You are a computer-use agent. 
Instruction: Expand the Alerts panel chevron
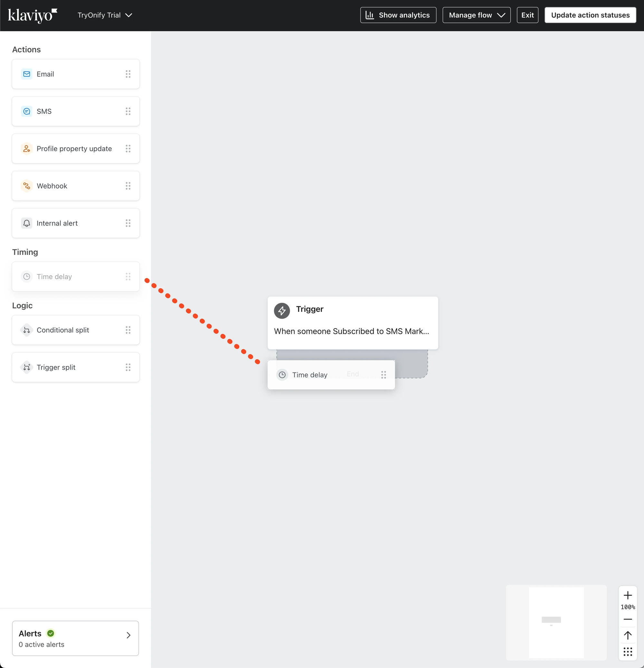point(128,635)
